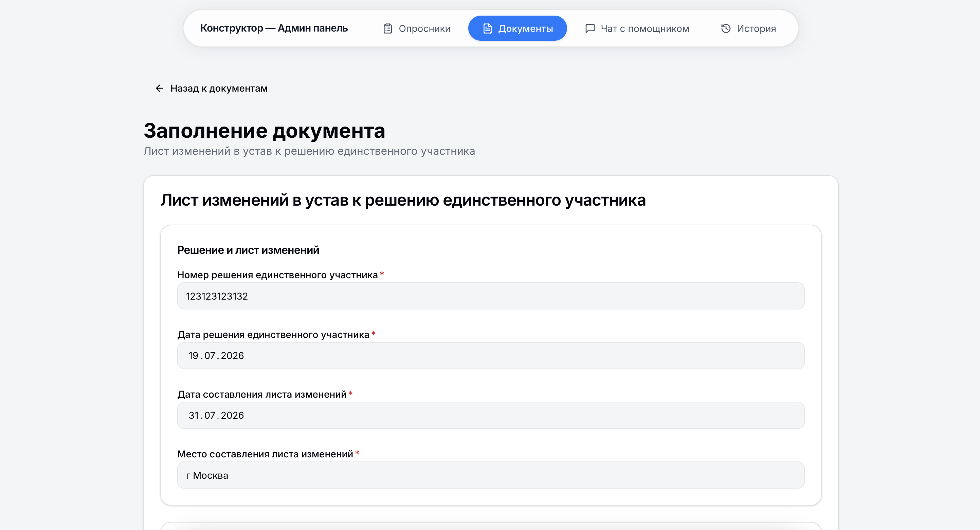Open the История tab

tap(748, 29)
